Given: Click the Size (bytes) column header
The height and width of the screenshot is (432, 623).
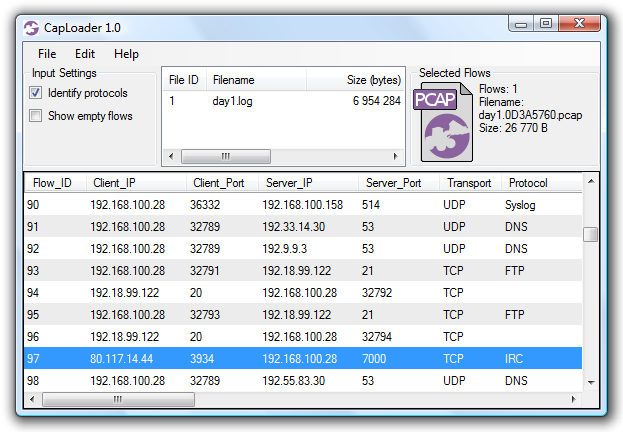Looking at the screenshot, I should (x=355, y=80).
